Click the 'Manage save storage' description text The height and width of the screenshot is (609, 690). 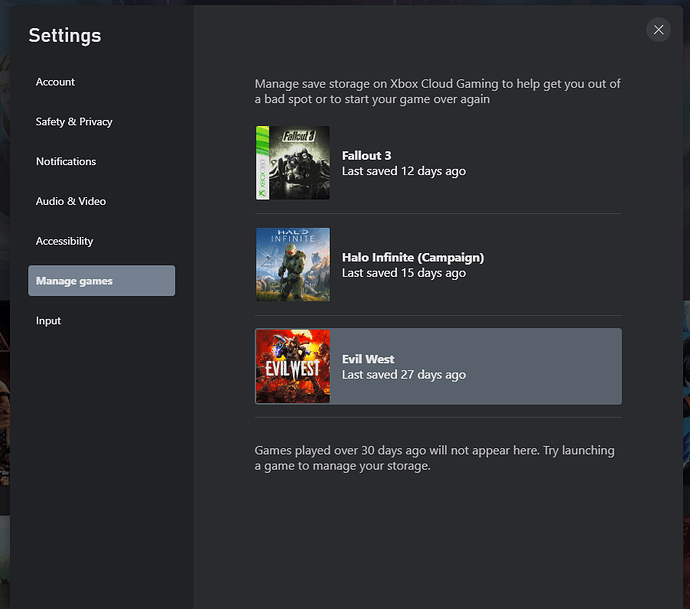pos(437,91)
